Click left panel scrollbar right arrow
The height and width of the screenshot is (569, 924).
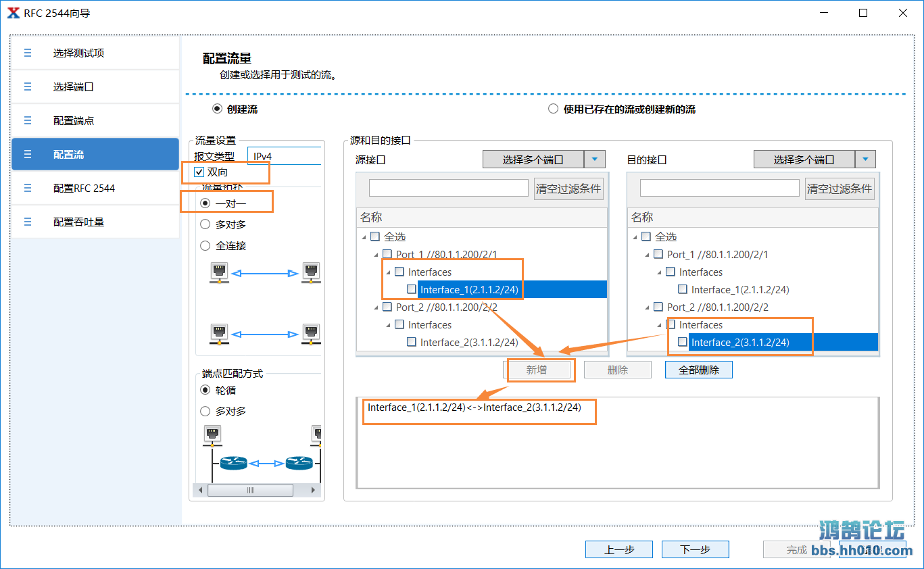[x=313, y=490]
